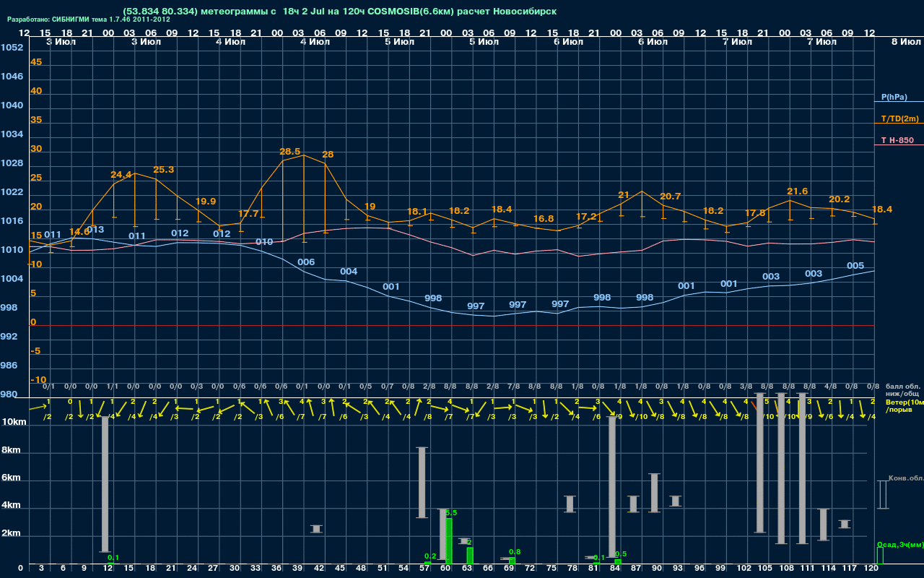Click the 5.5 precipitation amount label

[451, 512]
